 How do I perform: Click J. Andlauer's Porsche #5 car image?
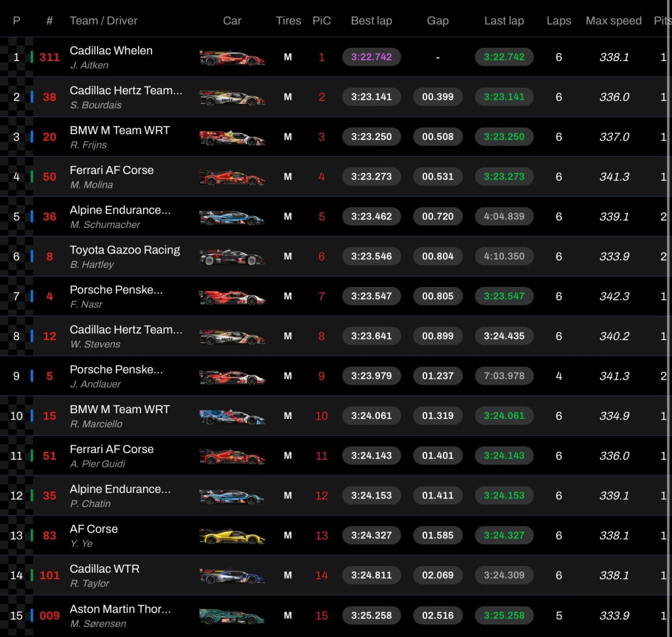(232, 377)
